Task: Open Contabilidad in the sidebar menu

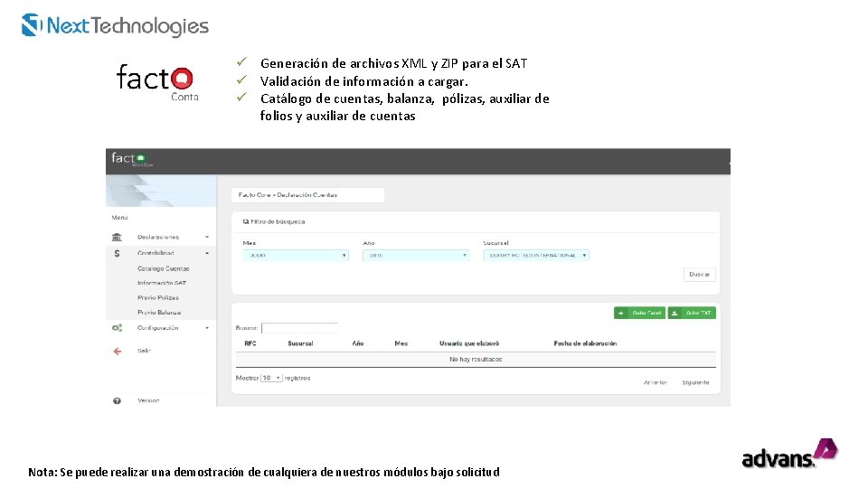Action: pyautogui.click(x=156, y=253)
